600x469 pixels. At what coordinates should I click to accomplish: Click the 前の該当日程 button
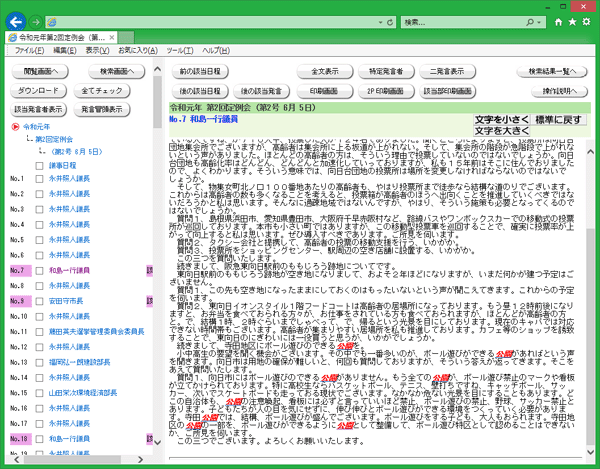point(200,71)
